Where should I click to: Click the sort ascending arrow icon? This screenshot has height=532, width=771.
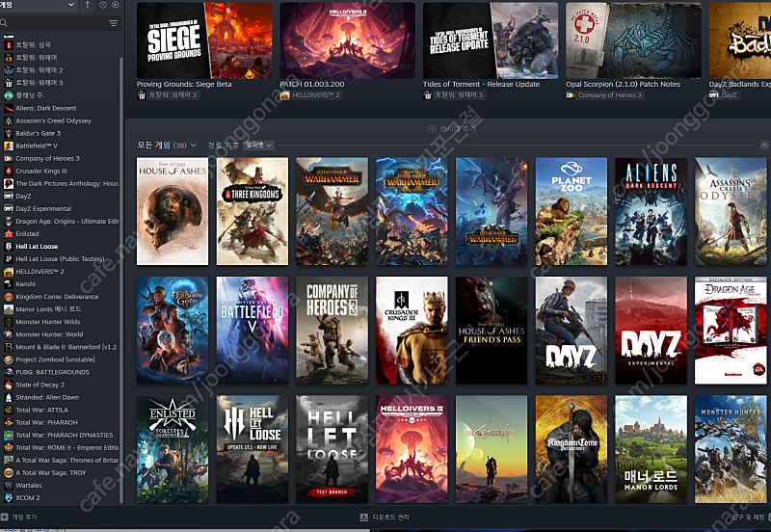(x=88, y=5)
